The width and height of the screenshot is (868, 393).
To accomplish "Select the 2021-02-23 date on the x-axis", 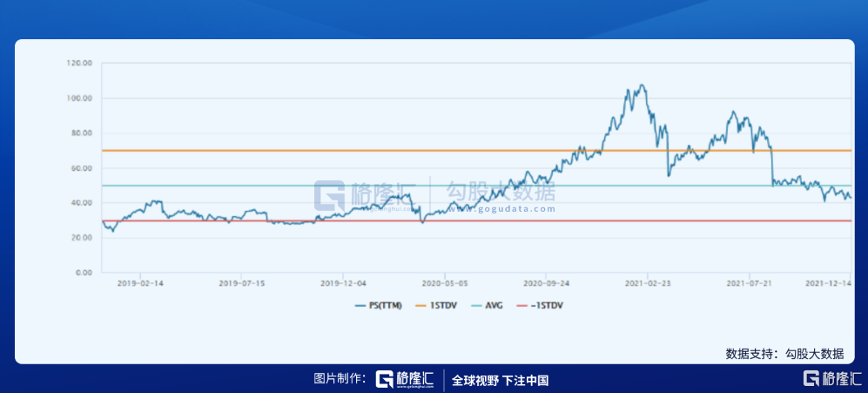I will click(x=649, y=283).
